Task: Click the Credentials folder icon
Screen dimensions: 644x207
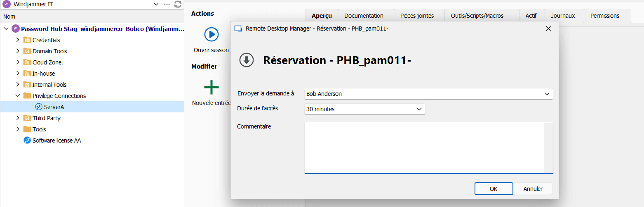Action: tap(27, 40)
